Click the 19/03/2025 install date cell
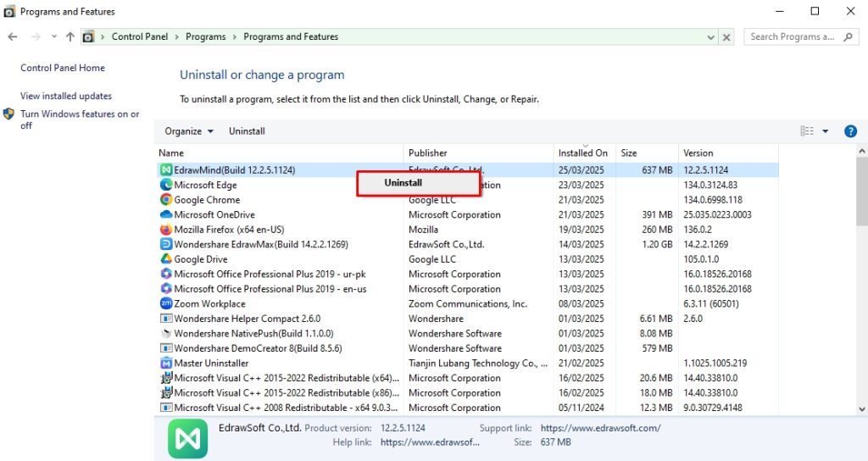This screenshot has width=868, height=461. [x=581, y=229]
